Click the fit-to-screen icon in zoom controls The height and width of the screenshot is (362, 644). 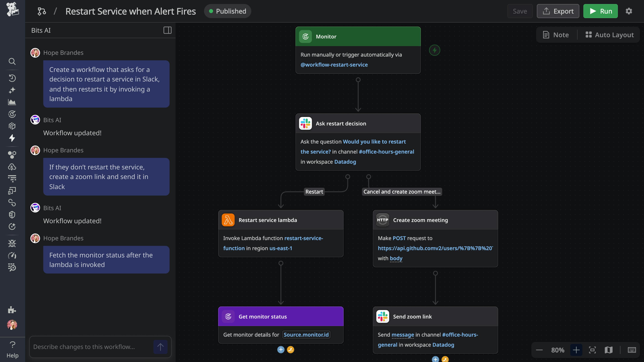tap(593, 350)
